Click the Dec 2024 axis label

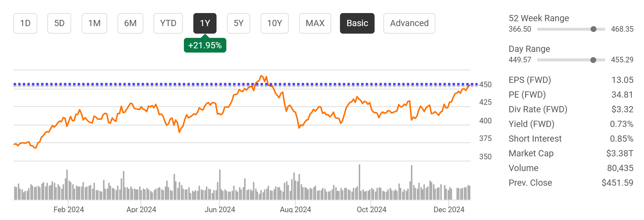pos(449,210)
